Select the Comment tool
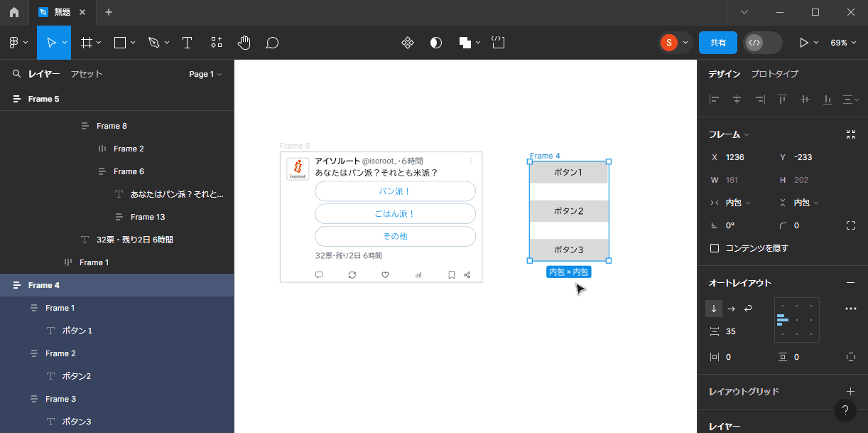The image size is (868, 433). [272, 43]
